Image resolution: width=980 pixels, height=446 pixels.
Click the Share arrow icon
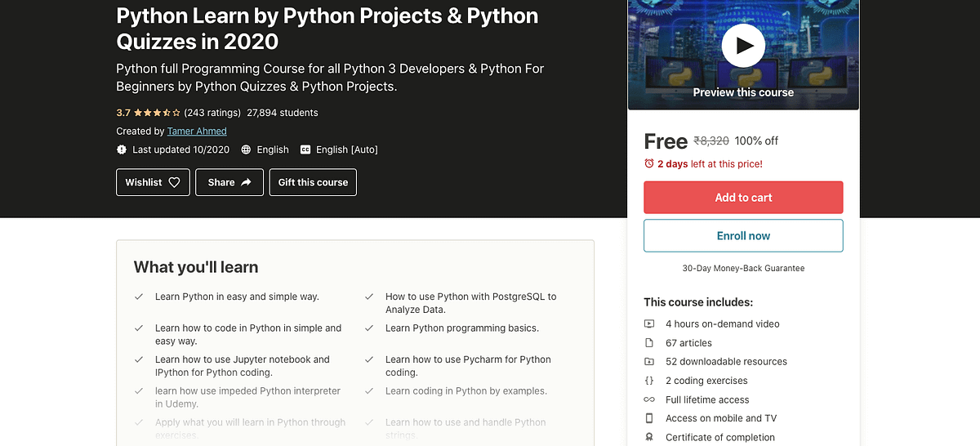click(247, 183)
